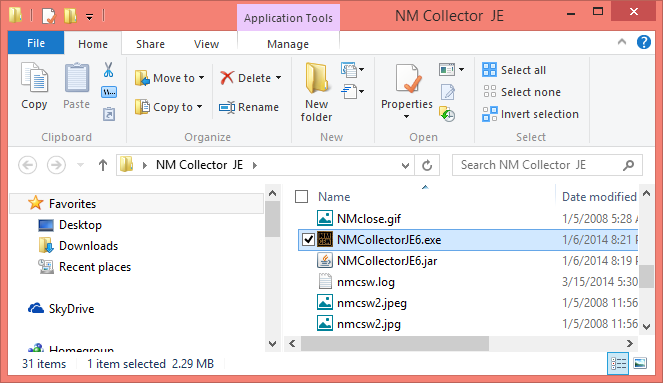This screenshot has width=663, height=383.
Task: Go forward with the Forward arrow
Action: click(x=56, y=165)
